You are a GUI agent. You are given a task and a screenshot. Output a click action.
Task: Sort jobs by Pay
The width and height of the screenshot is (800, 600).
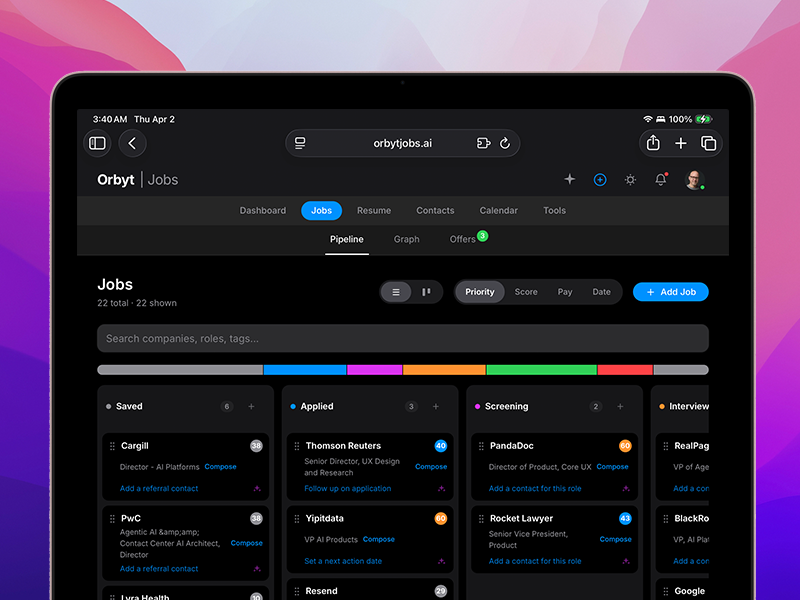click(565, 292)
